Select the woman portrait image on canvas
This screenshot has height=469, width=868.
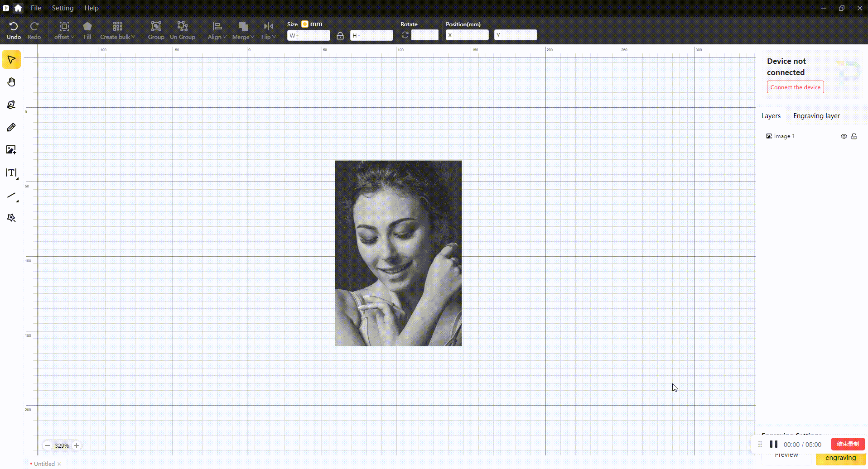[x=399, y=253]
